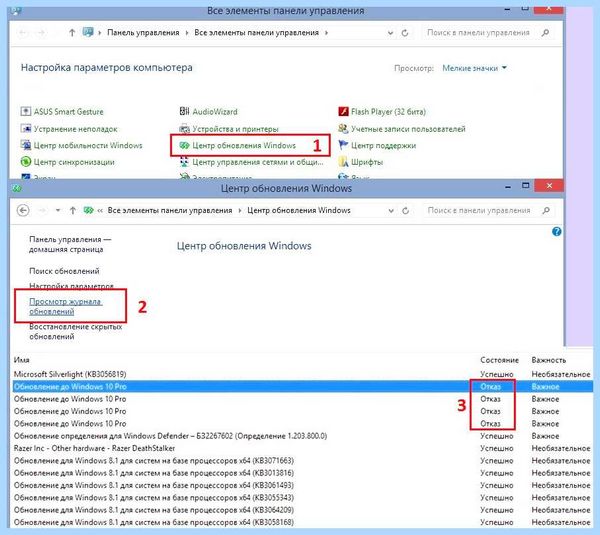Open ASUS Smart Gesture icon

coord(26,112)
